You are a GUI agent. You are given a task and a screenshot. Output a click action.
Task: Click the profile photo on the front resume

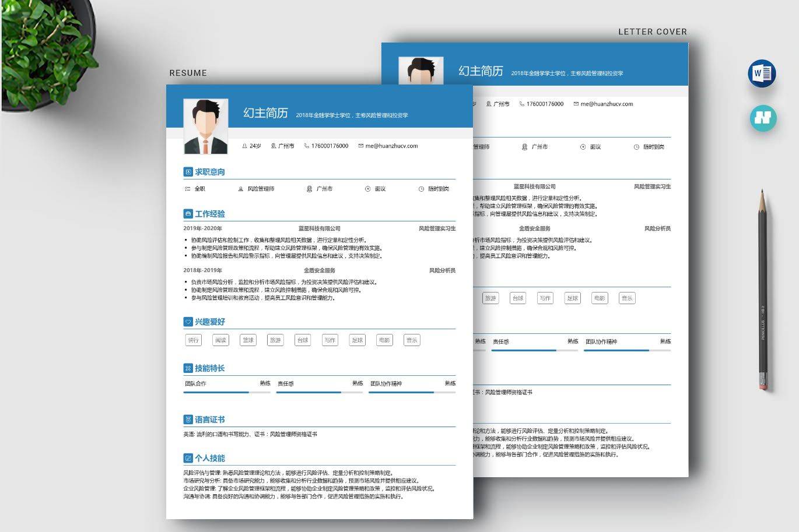(206, 126)
